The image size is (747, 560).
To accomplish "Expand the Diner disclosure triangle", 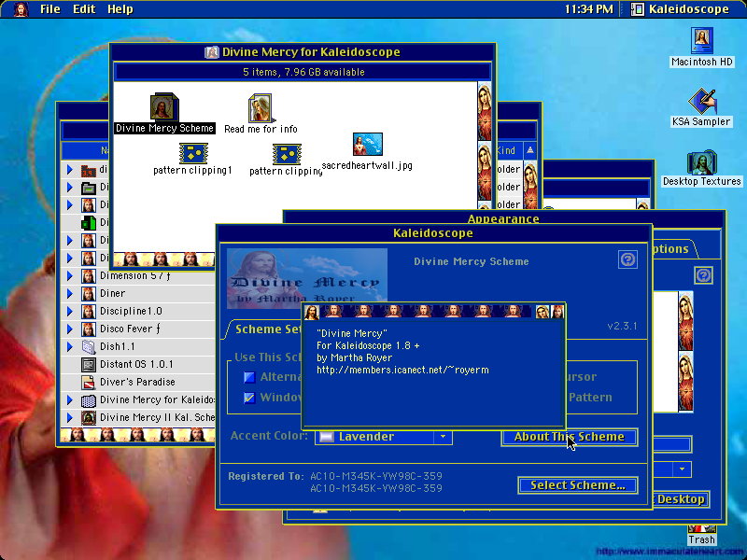I will (x=70, y=293).
